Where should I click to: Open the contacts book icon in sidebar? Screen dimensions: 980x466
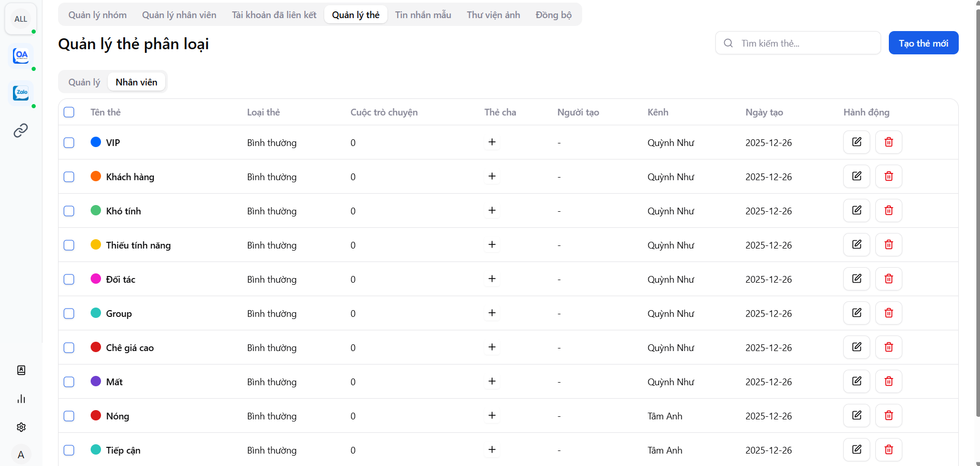click(21, 370)
